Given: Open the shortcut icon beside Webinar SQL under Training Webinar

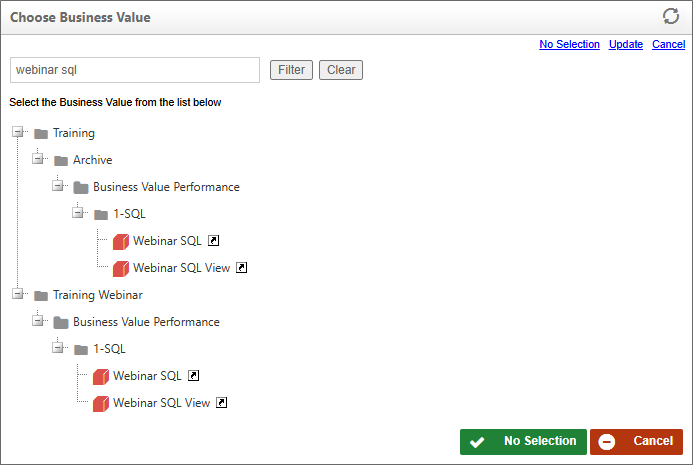Looking at the screenshot, I should click(x=194, y=375).
